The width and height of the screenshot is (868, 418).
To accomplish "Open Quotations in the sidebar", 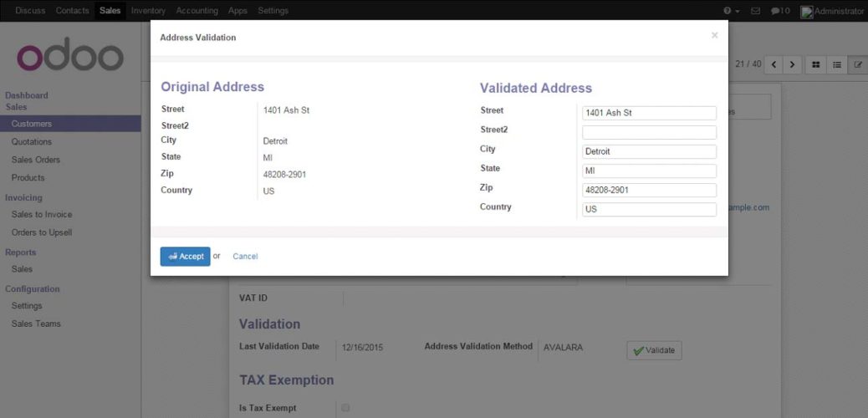I will click(32, 142).
